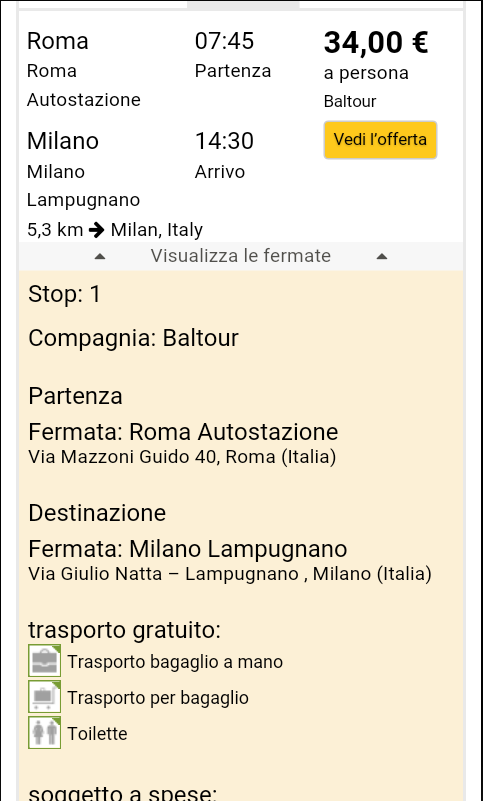This screenshot has height=801, width=483.
Task: Click Via Mazzoni Guido 40 address
Action: tap(182, 457)
